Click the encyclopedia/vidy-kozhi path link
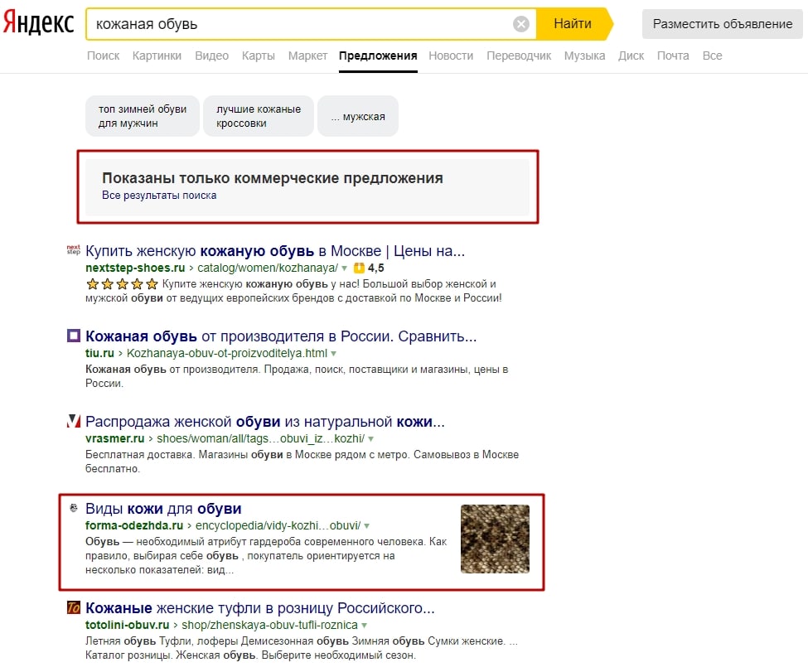Image resolution: width=808 pixels, height=672 pixels. click(278, 525)
